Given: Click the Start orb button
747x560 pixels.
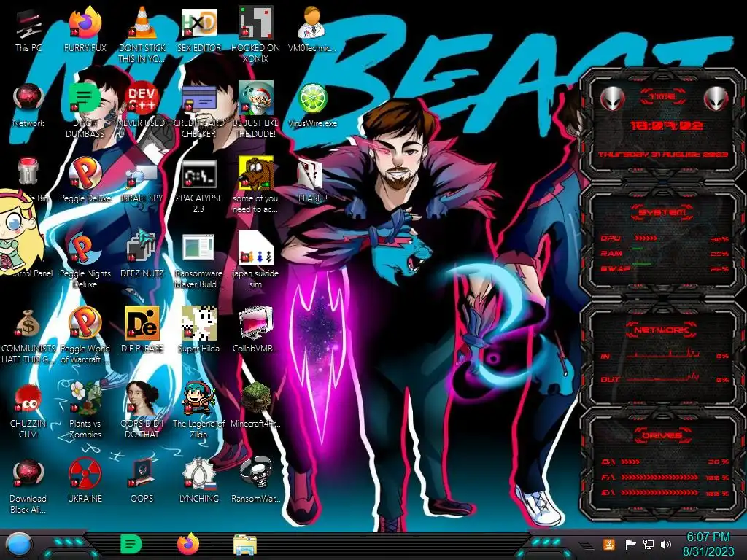Looking at the screenshot, I should tap(18, 545).
